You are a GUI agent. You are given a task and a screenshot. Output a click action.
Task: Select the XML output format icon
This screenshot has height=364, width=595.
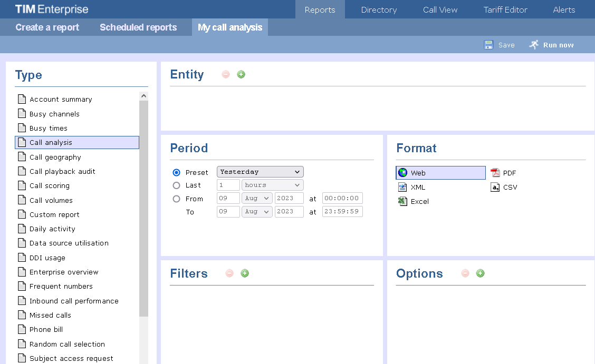click(402, 187)
